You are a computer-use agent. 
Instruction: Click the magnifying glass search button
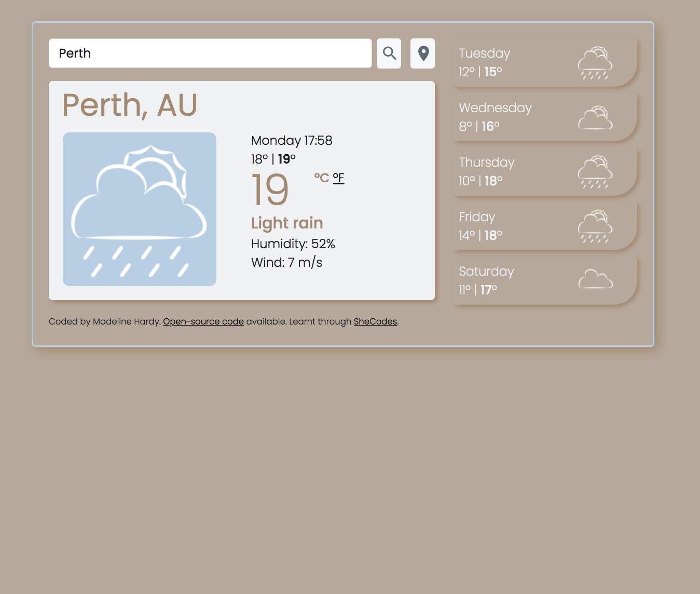click(389, 53)
